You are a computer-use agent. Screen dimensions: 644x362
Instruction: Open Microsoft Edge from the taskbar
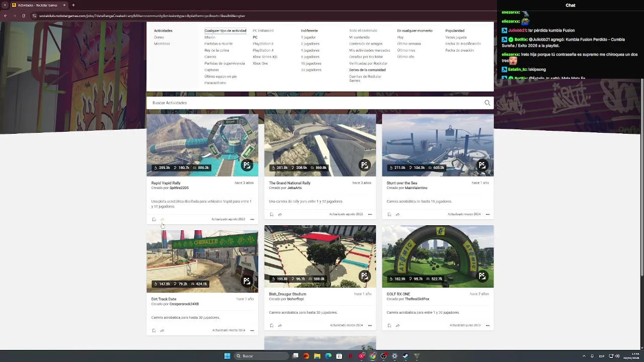[328, 356]
